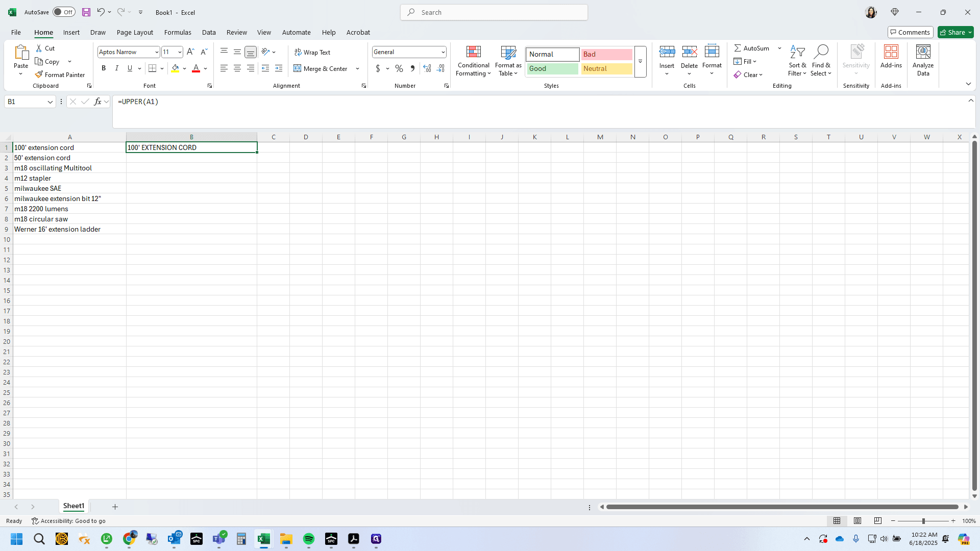Activate the Format Painter brush
980x551 pixels.
click(60, 74)
